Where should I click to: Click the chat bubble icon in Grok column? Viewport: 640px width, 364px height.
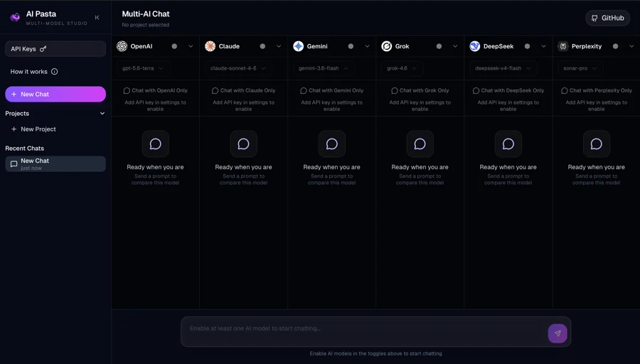coord(420,144)
